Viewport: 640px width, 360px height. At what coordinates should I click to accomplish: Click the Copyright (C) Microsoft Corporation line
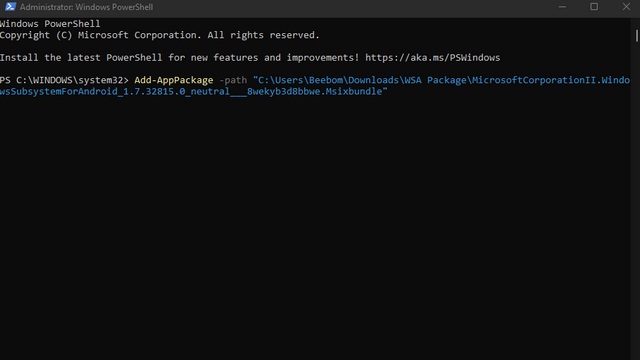159,35
